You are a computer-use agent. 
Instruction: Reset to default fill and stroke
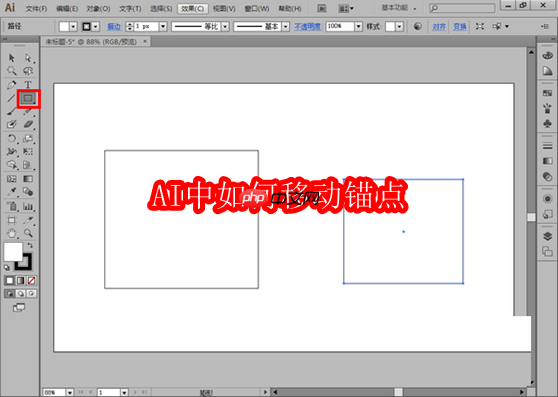[7, 268]
